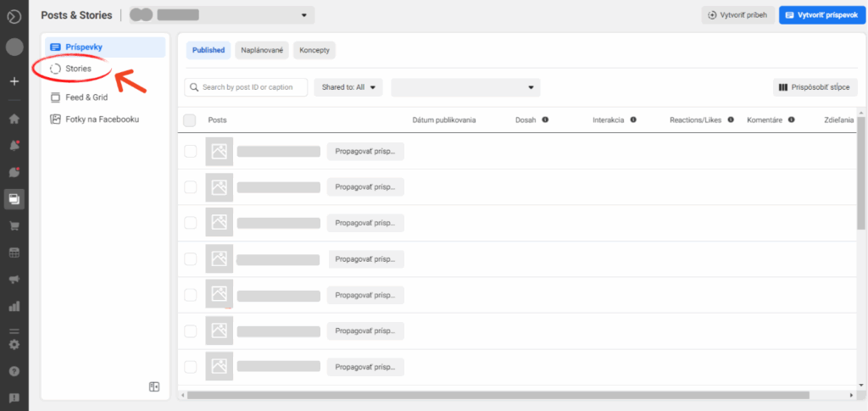Image resolution: width=868 pixels, height=411 pixels.
Task: Switch to the Naplánované tab
Action: coord(262,50)
